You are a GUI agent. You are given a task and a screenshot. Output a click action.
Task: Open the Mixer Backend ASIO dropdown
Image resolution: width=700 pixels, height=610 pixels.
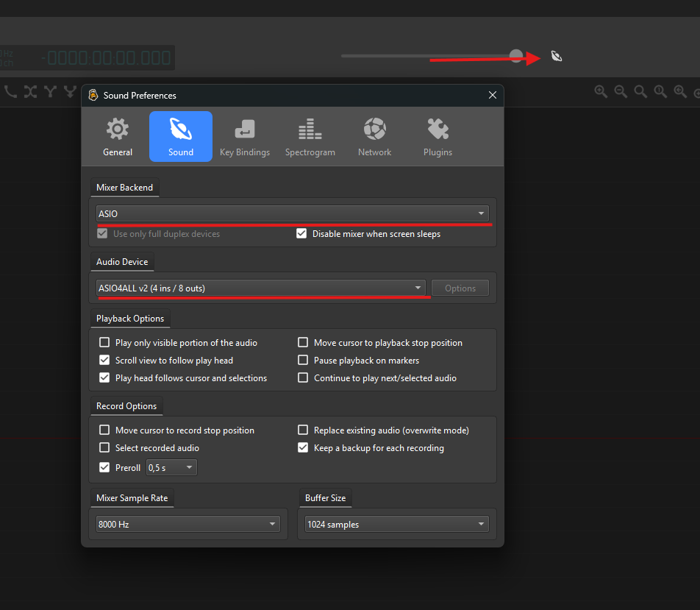click(293, 213)
